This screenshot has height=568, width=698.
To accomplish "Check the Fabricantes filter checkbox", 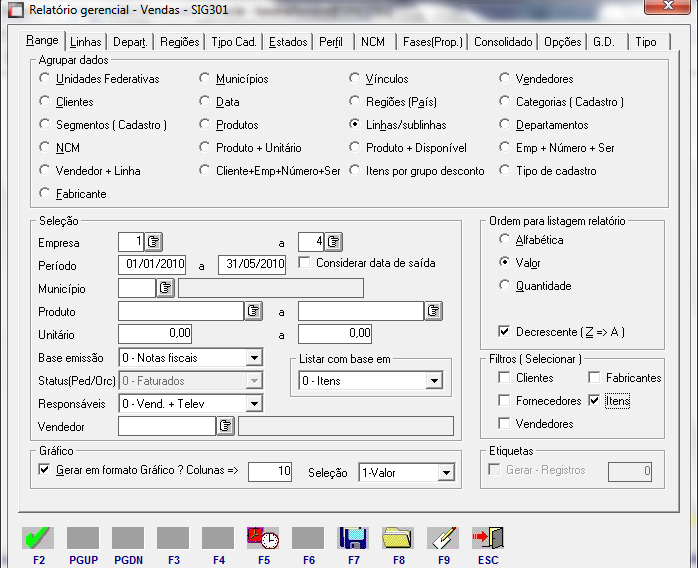I will coord(594,377).
